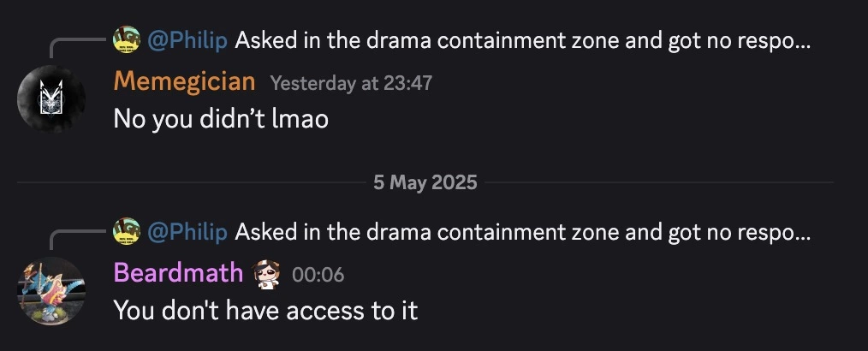This screenshot has height=351, width=868.
Task: Jump to quoted message above Memegician's reply
Action: coord(522,41)
